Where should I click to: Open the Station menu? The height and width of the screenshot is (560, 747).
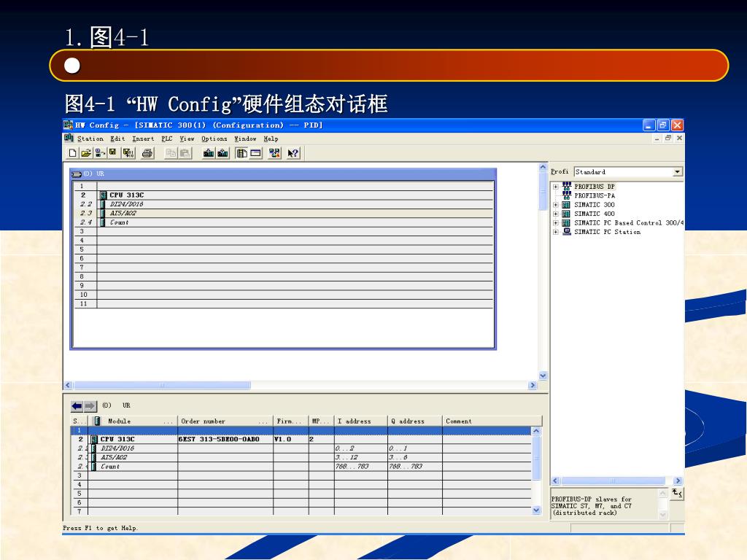click(90, 139)
